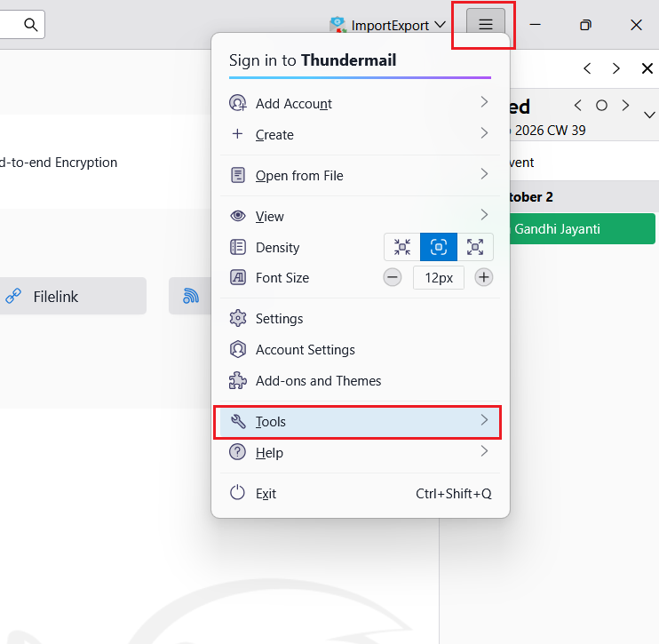Click the feeds RSS icon button

pyautogui.click(x=191, y=296)
